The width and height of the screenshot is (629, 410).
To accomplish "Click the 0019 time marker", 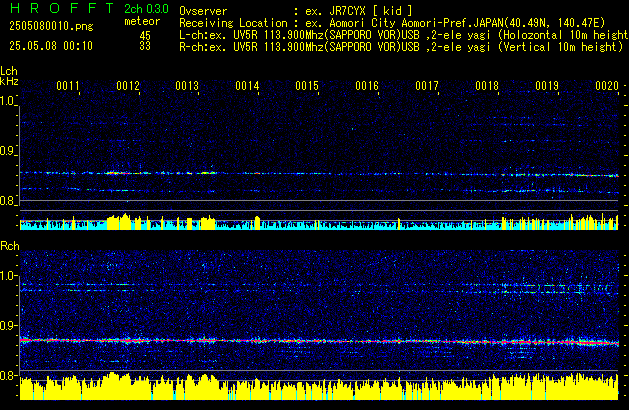I will (x=547, y=86).
